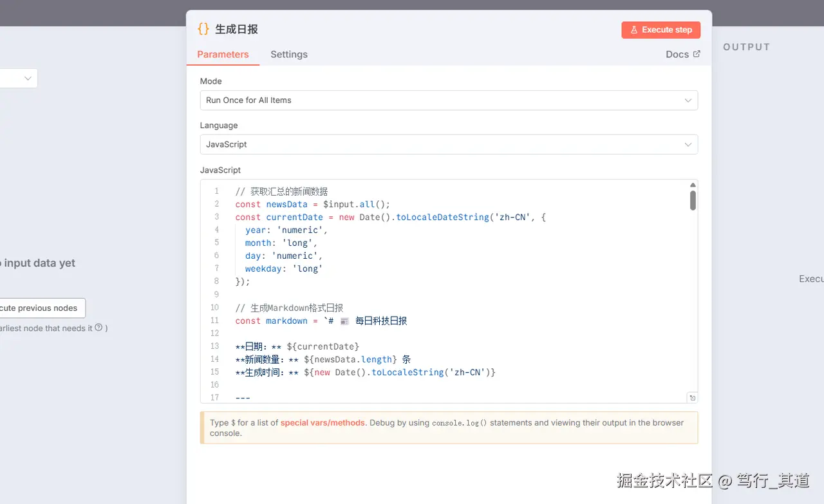The image size is (824, 504).
Task: Switch to the Parameters tab
Action: pyautogui.click(x=223, y=54)
